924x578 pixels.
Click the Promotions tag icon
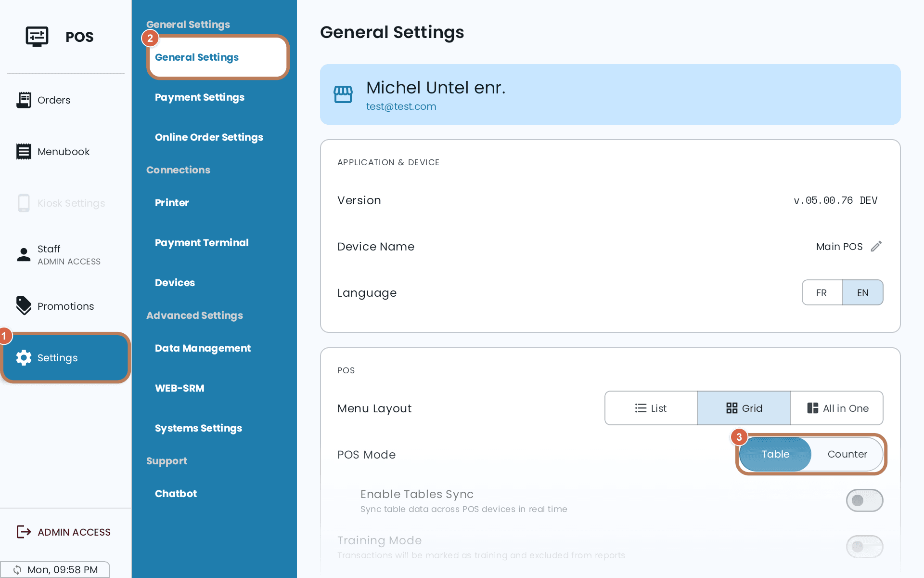coord(24,306)
